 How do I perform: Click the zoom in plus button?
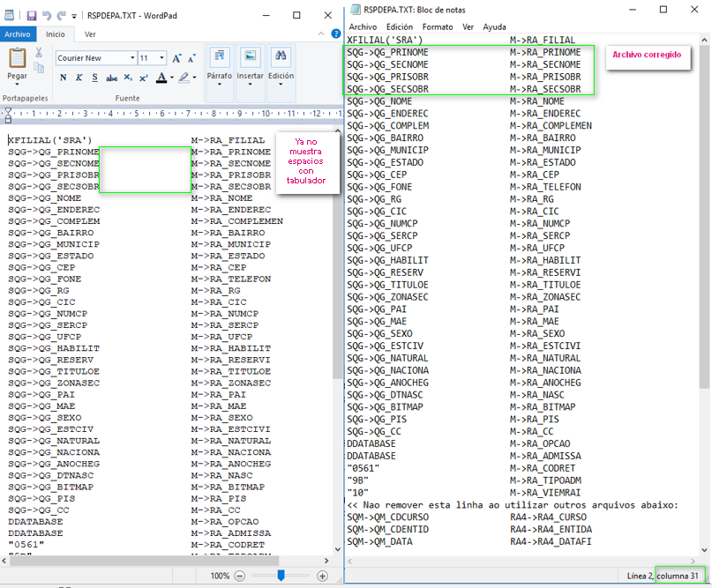tap(322, 577)
